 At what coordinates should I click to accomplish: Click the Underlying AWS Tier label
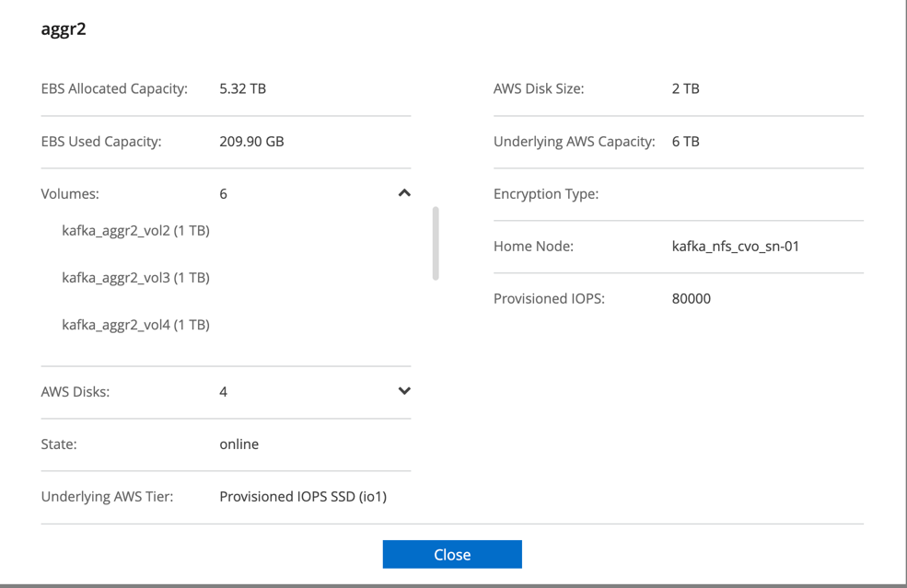coord(107,496)
